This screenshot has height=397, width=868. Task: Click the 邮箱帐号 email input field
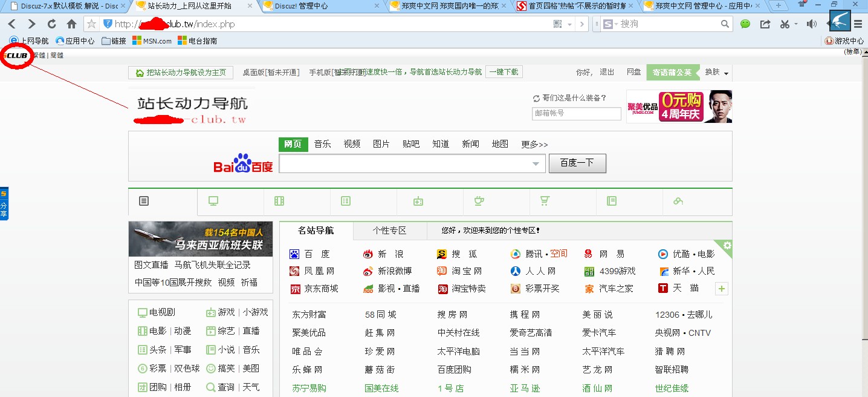pos(577,113)
